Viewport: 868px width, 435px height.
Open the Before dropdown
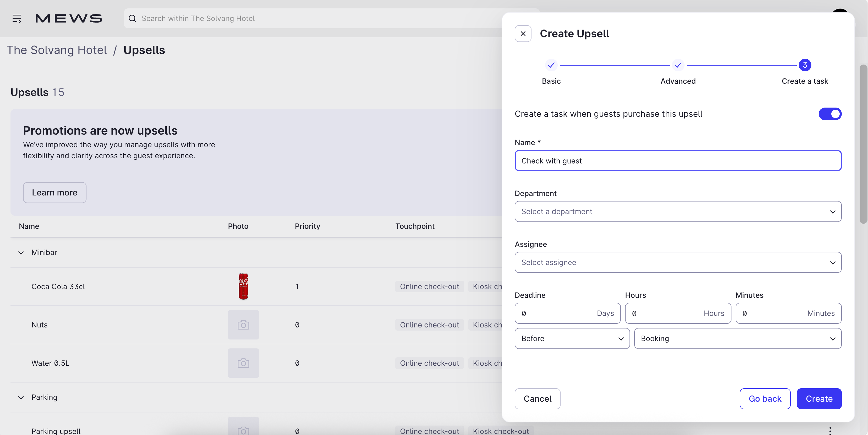click(572, 338)
